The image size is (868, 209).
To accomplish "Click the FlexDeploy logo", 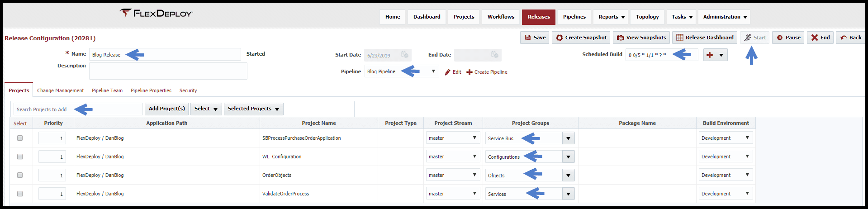I will coord(156,13).
